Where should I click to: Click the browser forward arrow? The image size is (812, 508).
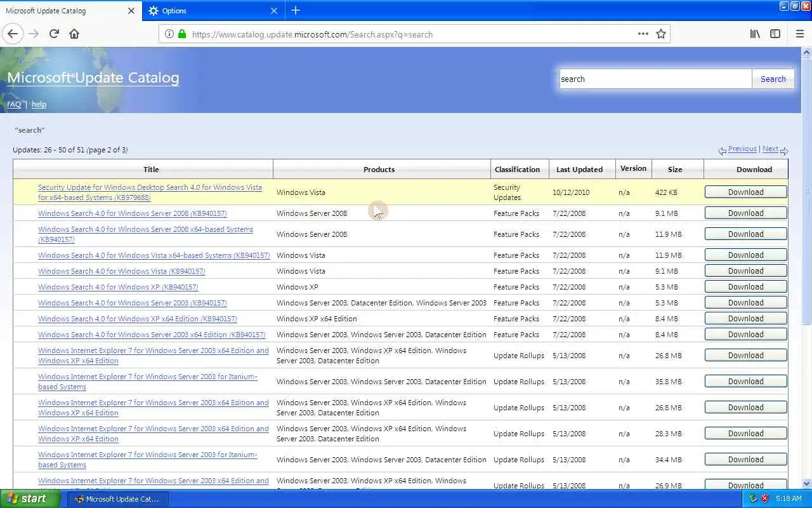[x=34, y=34]
